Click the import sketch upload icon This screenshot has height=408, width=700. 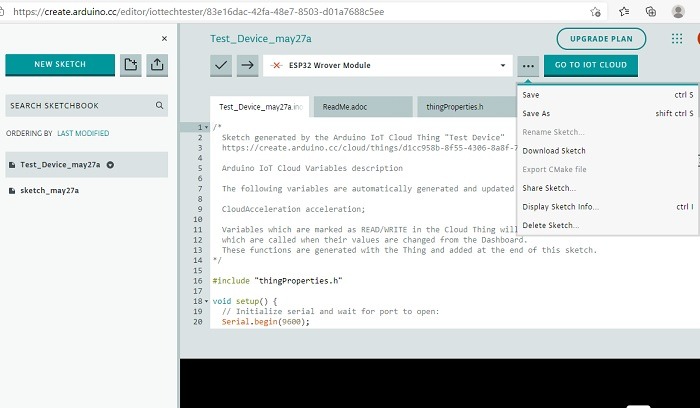[157, 65]
